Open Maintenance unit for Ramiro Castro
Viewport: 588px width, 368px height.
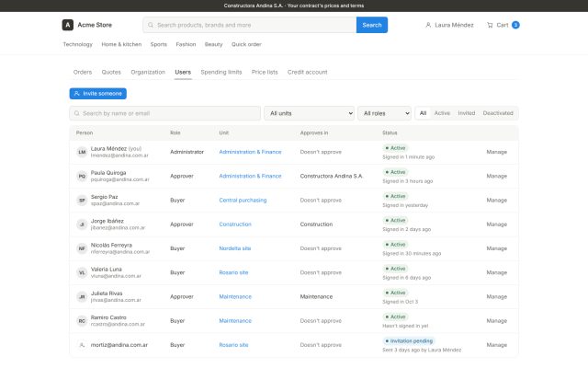coord(235,321)
